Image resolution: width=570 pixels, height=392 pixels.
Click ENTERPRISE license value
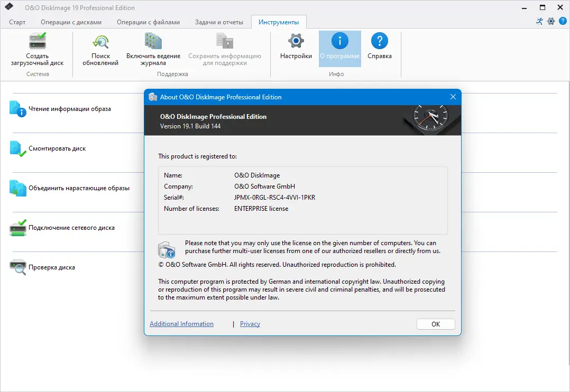(261, 209)
